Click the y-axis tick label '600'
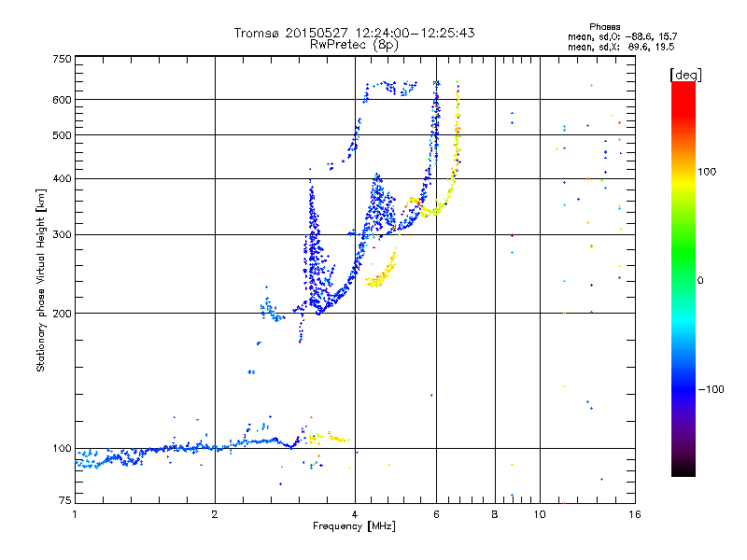747x560 pixels. 63,100
